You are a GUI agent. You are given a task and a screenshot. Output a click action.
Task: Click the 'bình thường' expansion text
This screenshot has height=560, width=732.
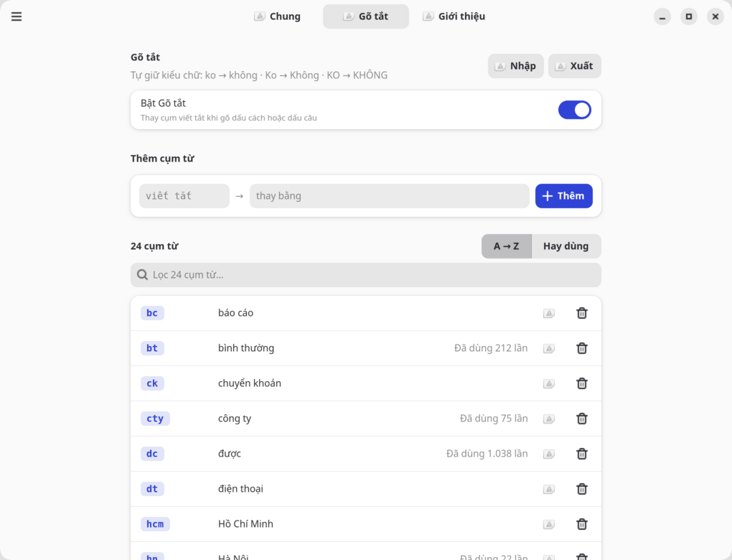pos(246,348)
